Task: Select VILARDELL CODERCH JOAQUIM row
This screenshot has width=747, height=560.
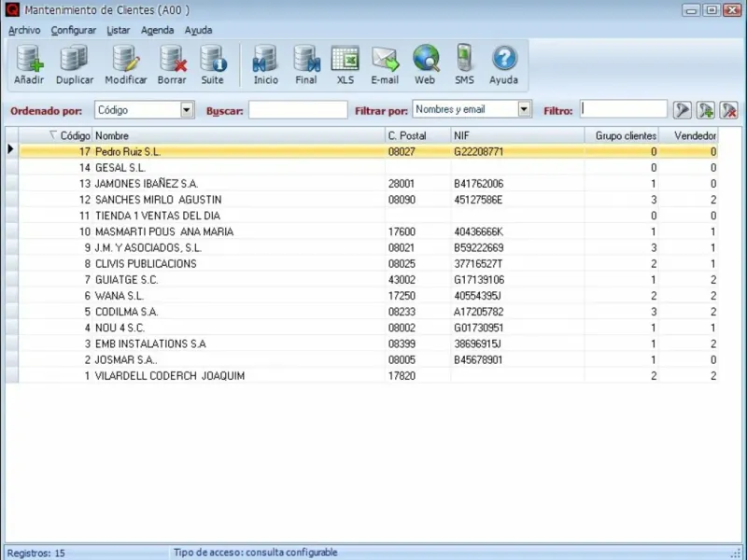Action: (368, 376)
